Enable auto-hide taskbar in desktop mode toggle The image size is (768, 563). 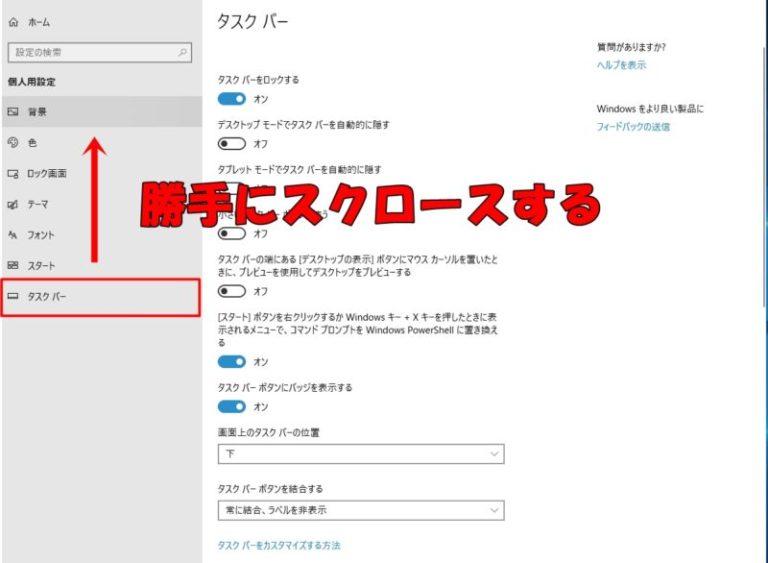[x=232, y=144]
